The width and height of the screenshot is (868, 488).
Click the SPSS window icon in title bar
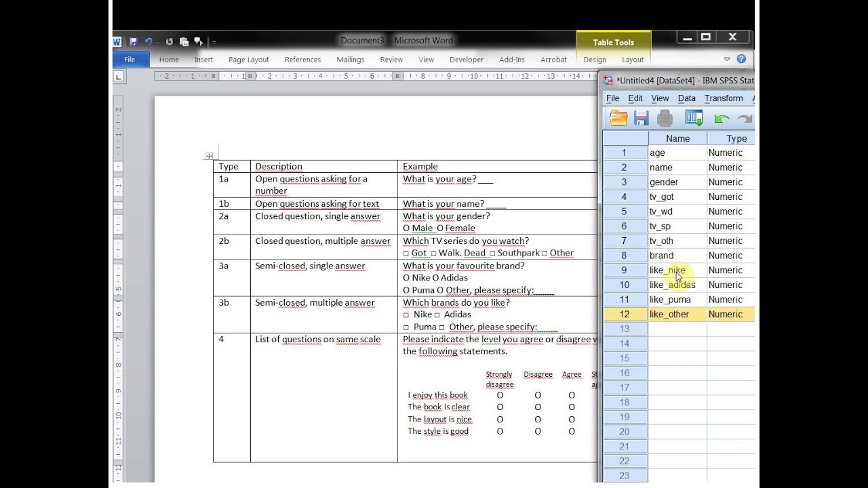click(608, 80)
